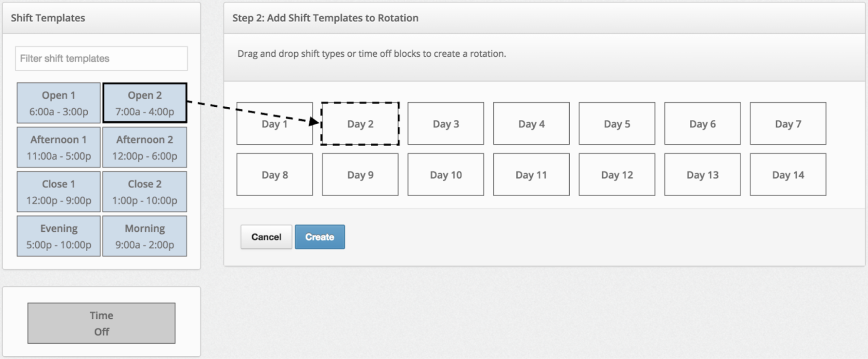Select the Time Off block
This screenshot has width=868, height=359.
101,323
